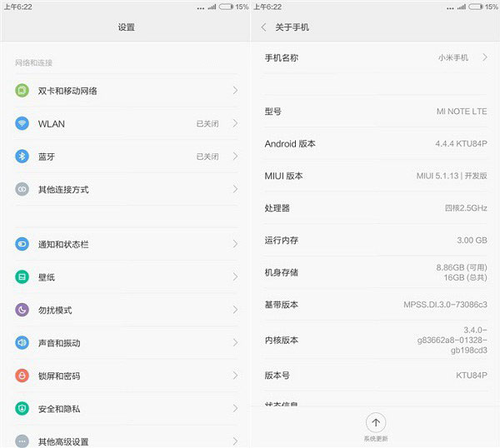
Task: Tap RAM value 3.00 GB
Action: (472, 241)
